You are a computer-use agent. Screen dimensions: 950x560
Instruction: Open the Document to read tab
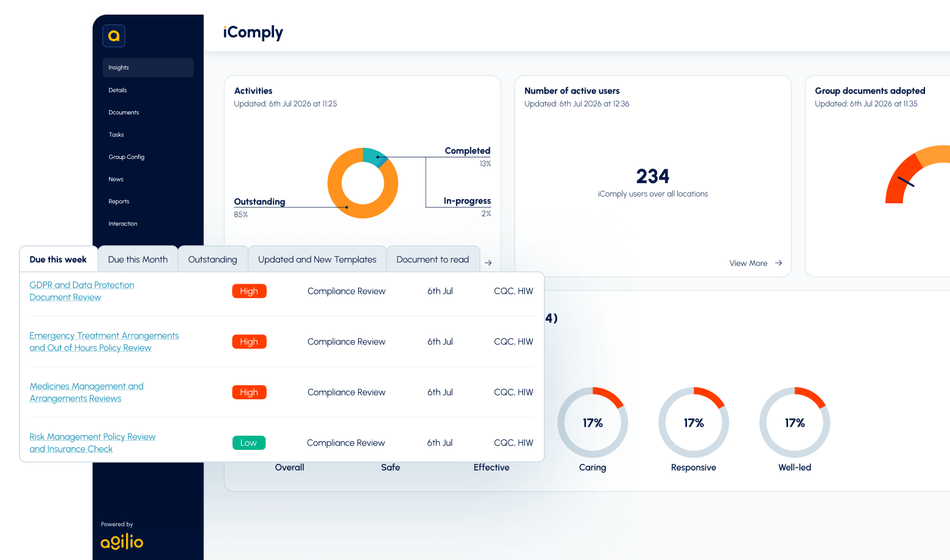pyautogui.click(x=433, y=259)
